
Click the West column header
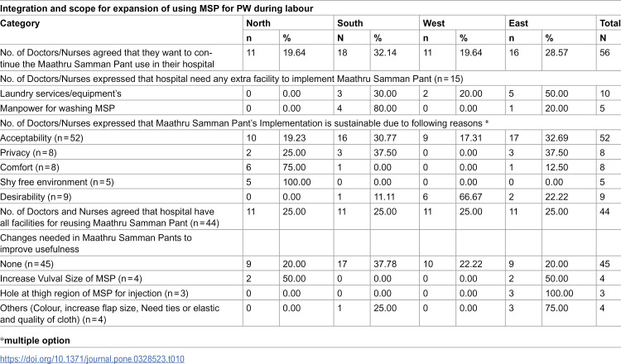coord(434,23)
